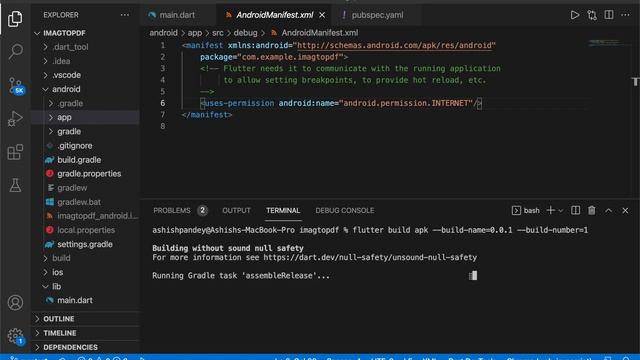The width and height of the screenshot is (640, 360).
Task: Split the terminal panel
Action: coord(575,210)
